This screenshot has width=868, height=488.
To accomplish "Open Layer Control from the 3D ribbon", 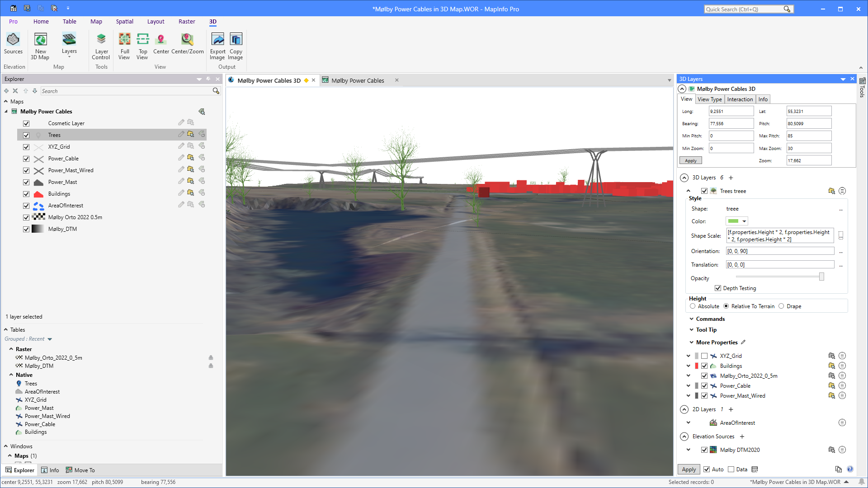I will (101, 44).
